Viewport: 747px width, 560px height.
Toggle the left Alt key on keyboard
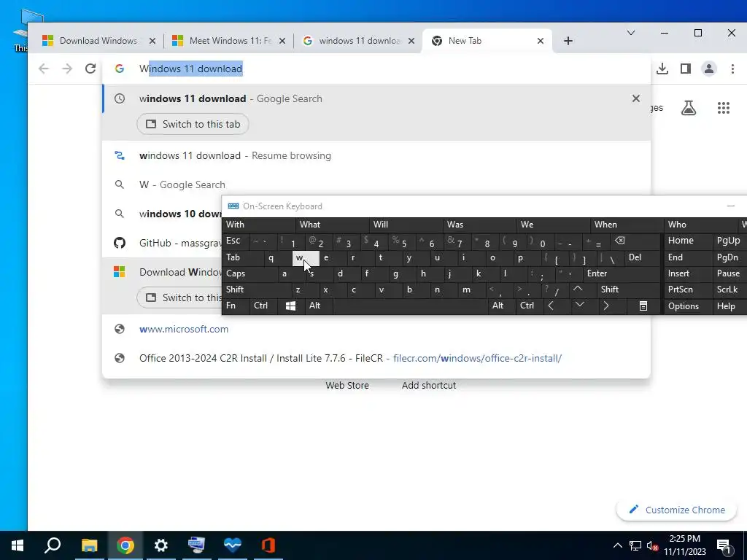tap(318, 306)
